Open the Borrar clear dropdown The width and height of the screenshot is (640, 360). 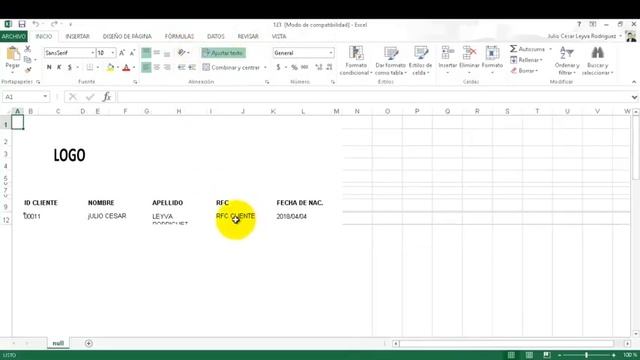(x=524, y=71)
